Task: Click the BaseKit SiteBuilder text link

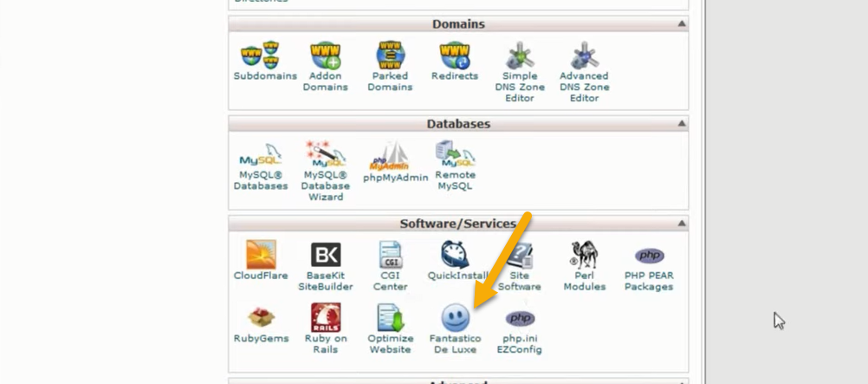Action: coord(326,281)
